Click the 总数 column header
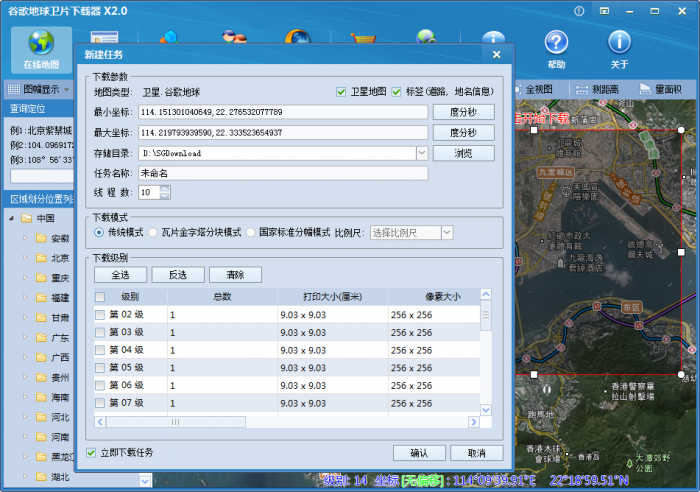 pyautogui.click(x=222, y=297)
